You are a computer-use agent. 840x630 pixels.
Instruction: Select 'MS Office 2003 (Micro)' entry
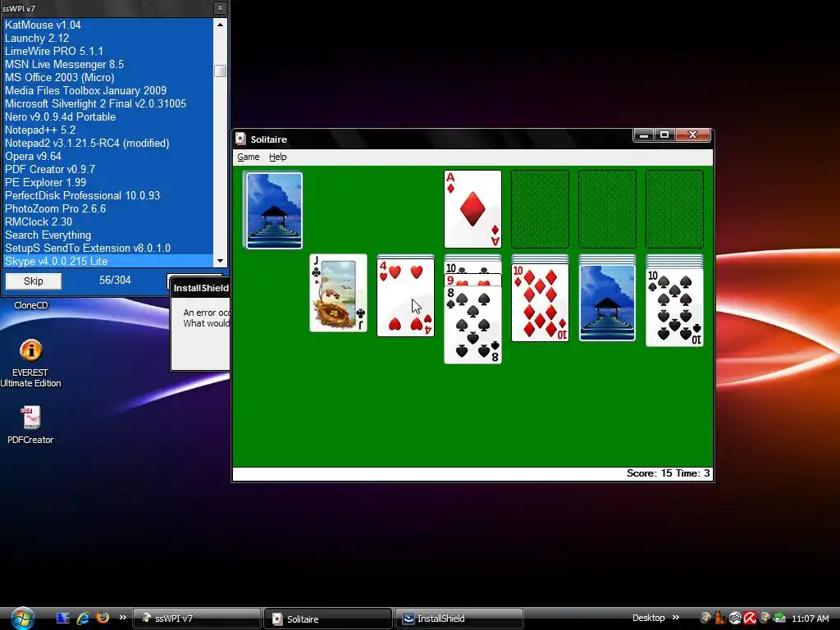[x=108, y=77]
